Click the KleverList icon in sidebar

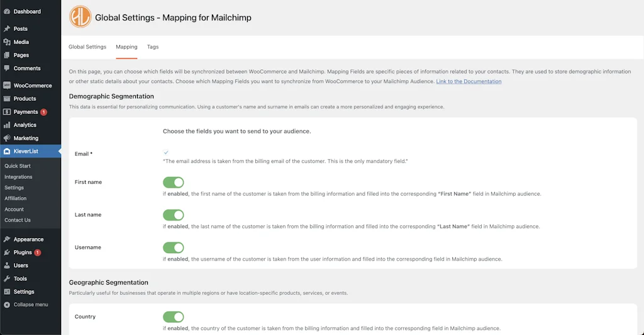tap(7, 151)
